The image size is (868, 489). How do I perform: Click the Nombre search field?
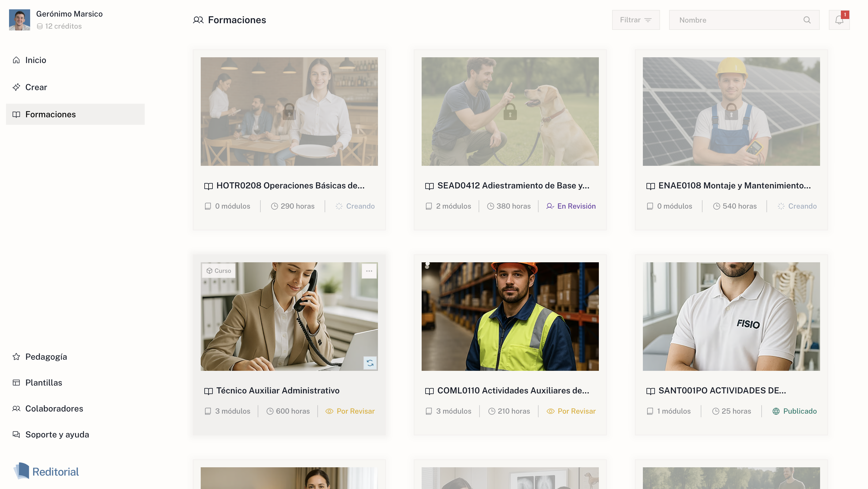(x=738, y=20)
